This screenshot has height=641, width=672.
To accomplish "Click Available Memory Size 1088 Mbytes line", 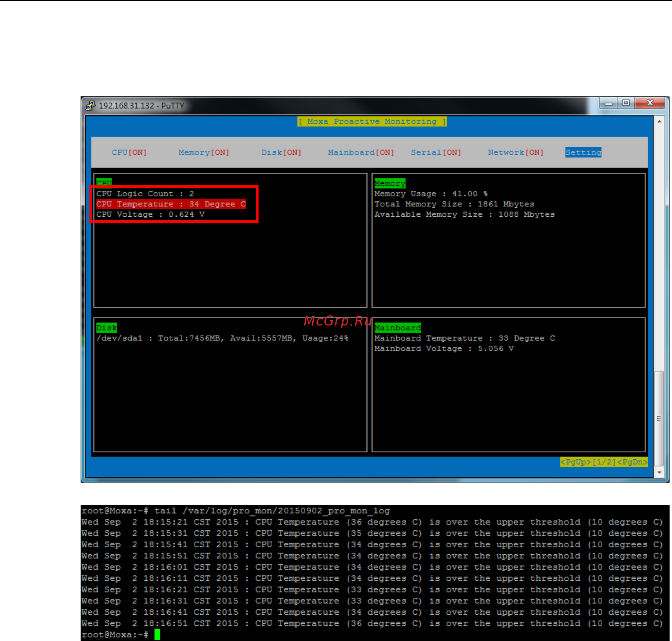I will click(x=464, y=214).
